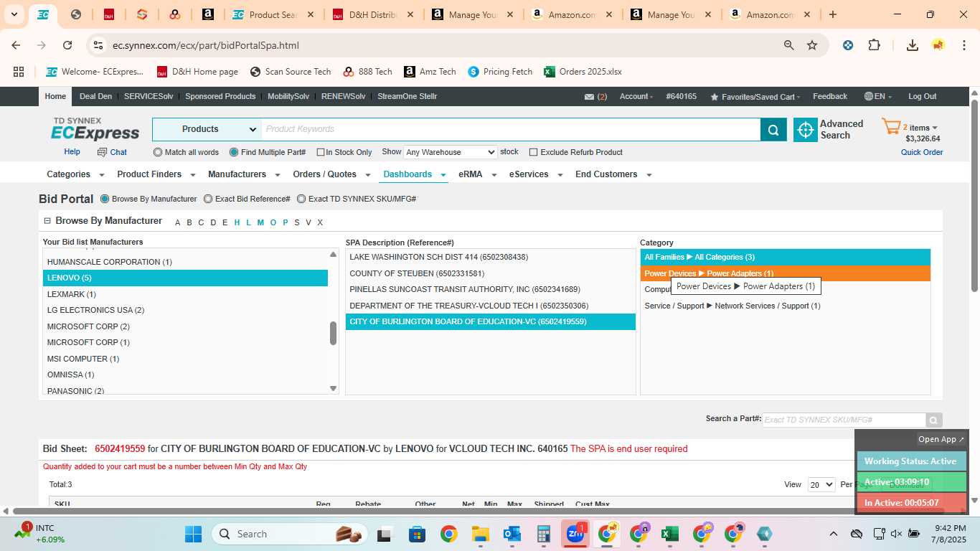Open Chrome extensions puzzle icon
Image resolution: width=980 pixels, height=551 pixels.
[874, 45]
